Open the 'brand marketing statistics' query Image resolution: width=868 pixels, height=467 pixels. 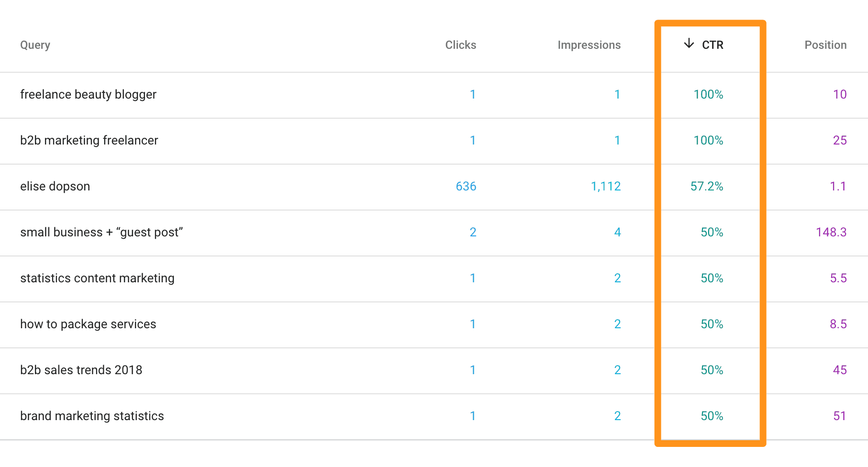92,416
